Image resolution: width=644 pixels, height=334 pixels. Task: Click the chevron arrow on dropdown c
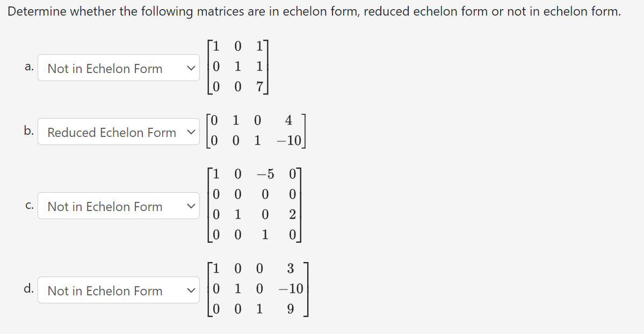tap(191, 206)
